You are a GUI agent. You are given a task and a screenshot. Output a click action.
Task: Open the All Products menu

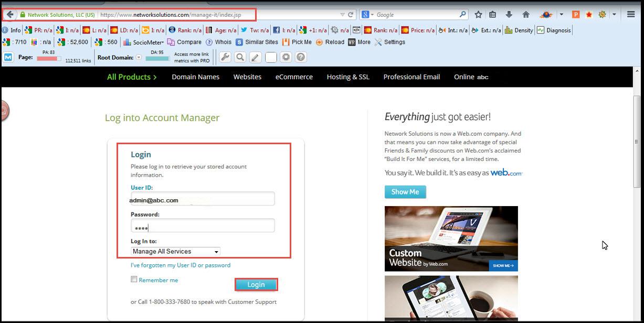point(132,77)
